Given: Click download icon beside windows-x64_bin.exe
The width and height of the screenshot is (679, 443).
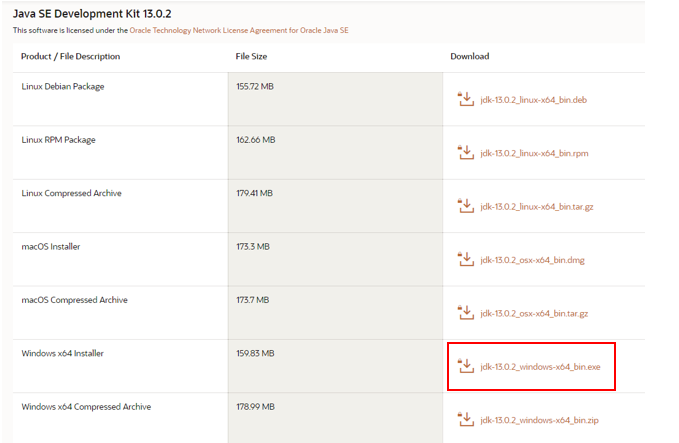Looking at the screenshot, I should 466,366.
